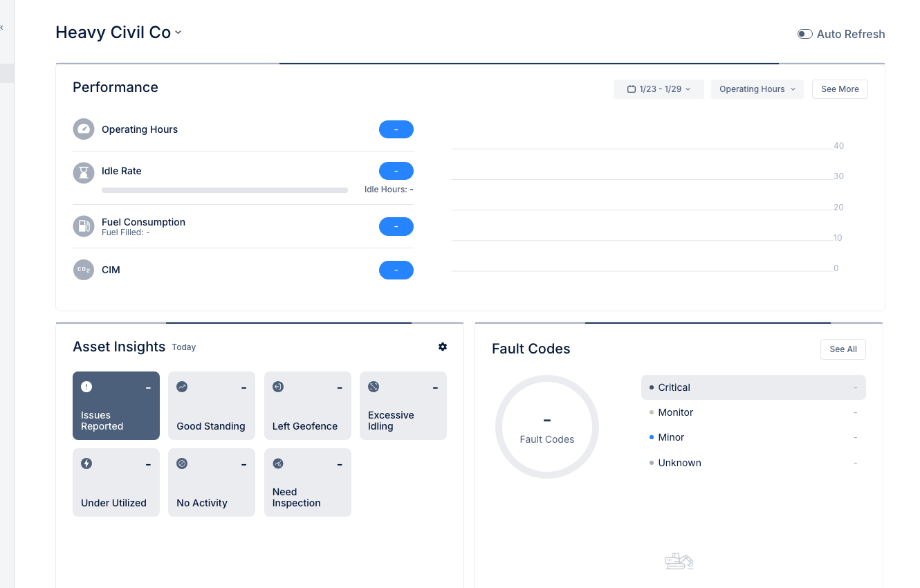Click the Idle Rate progress bar
Screen dimensions: 920x588
(x=224, y=190)
